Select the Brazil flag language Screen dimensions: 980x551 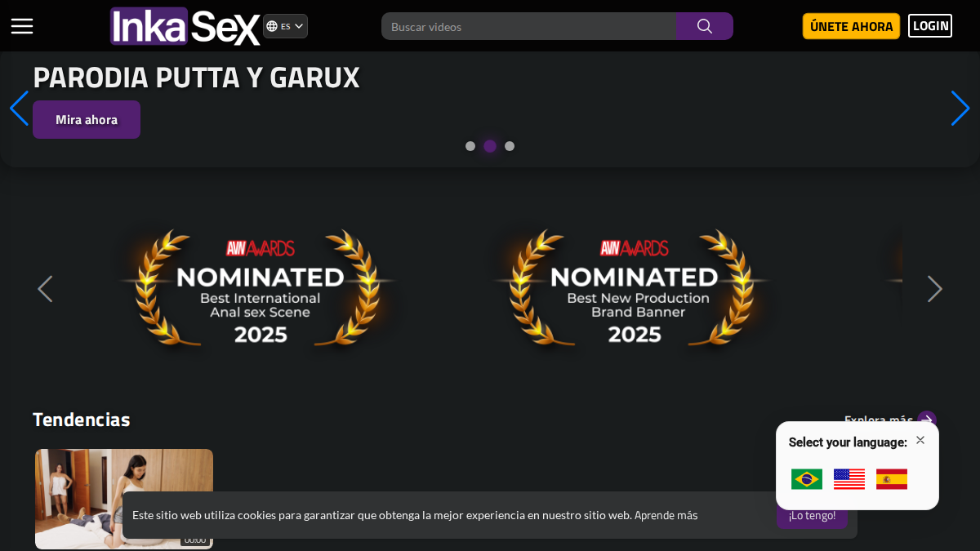(807, 479)
